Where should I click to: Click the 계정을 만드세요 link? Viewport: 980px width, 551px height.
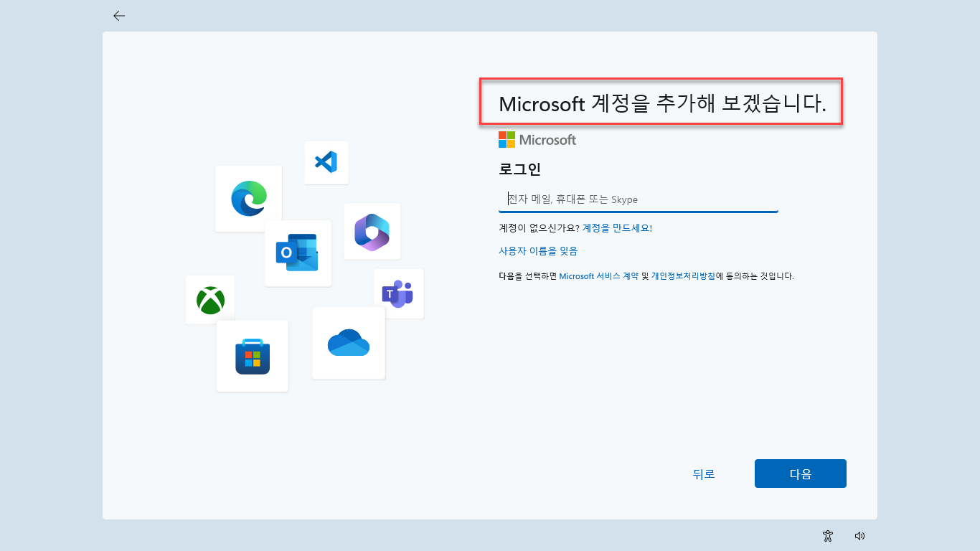coord(616,228)
